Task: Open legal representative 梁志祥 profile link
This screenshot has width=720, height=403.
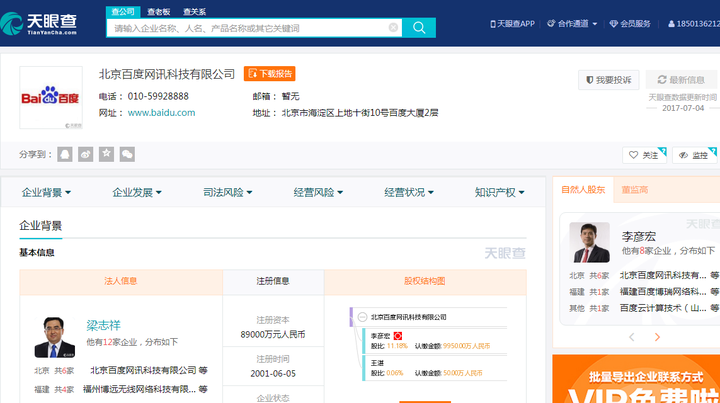Action: click(103, 325)
